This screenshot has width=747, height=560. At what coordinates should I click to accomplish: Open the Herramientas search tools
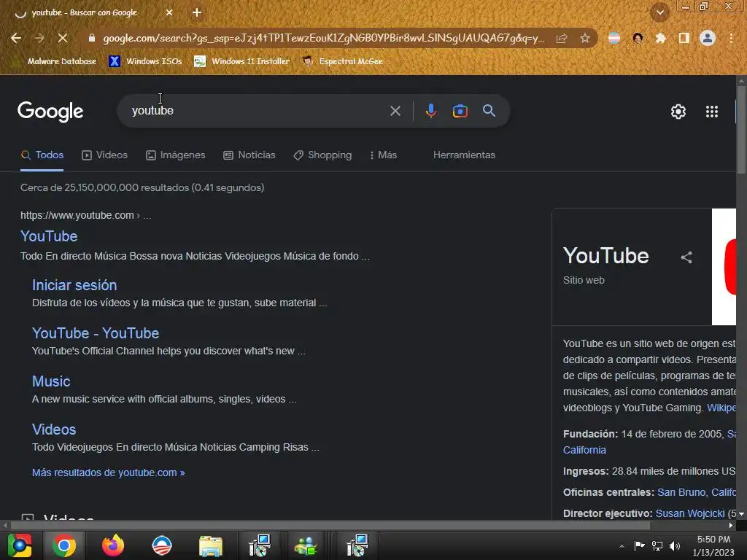coord(464,155)
